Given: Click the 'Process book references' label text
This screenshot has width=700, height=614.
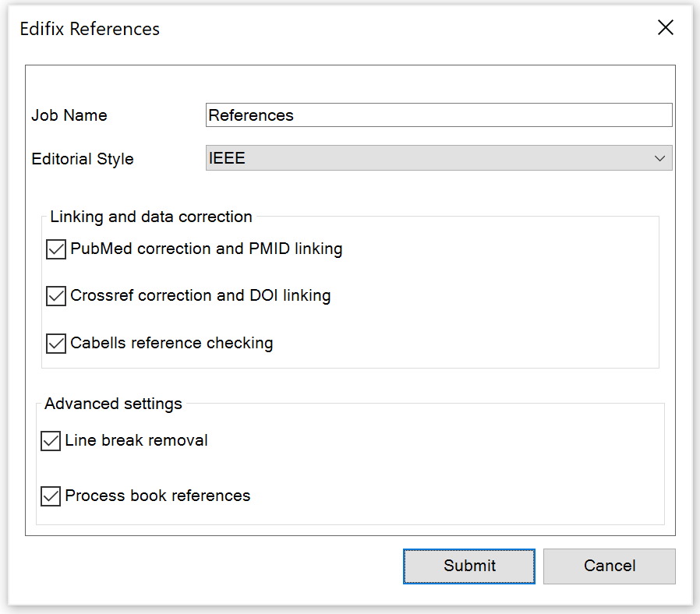Looking at the screenshot, I should click(x=157, y=496).
